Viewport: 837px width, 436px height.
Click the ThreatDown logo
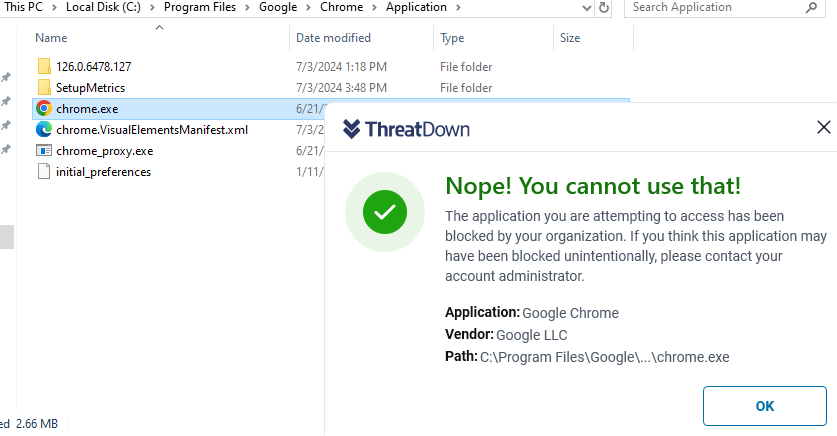pos(406,129)
